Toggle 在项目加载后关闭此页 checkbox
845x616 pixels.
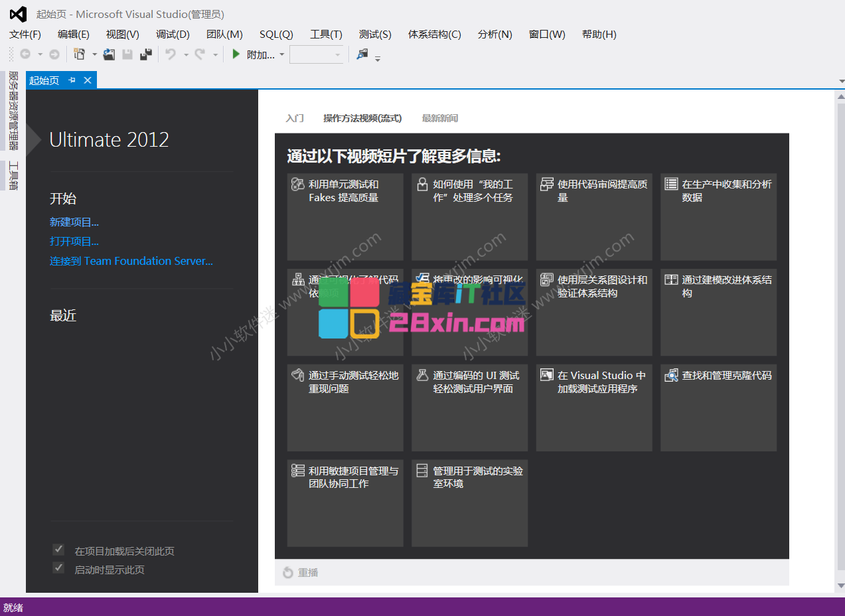[58, 550]
